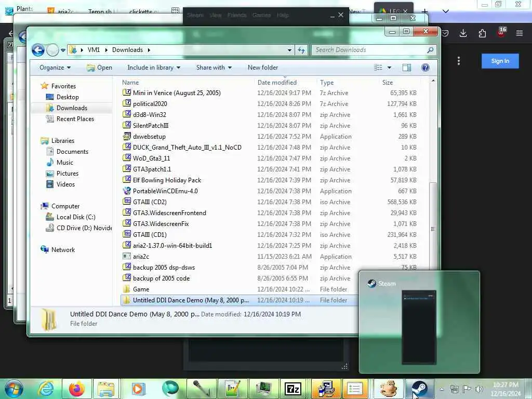Select the GTA3.WidescreenFrontend file

[169, 212]
